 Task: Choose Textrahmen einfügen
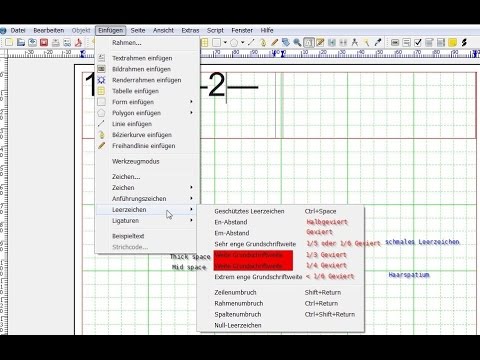(146, 58)
